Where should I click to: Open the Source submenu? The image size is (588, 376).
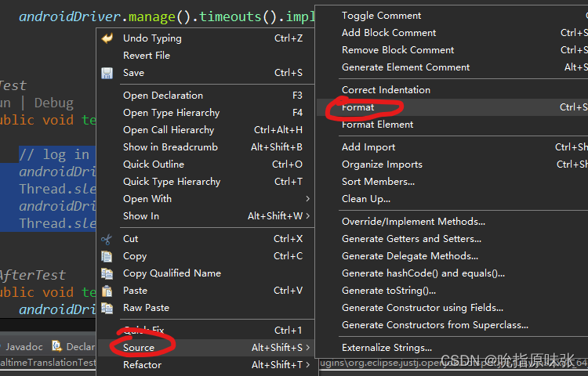(139, 347)
